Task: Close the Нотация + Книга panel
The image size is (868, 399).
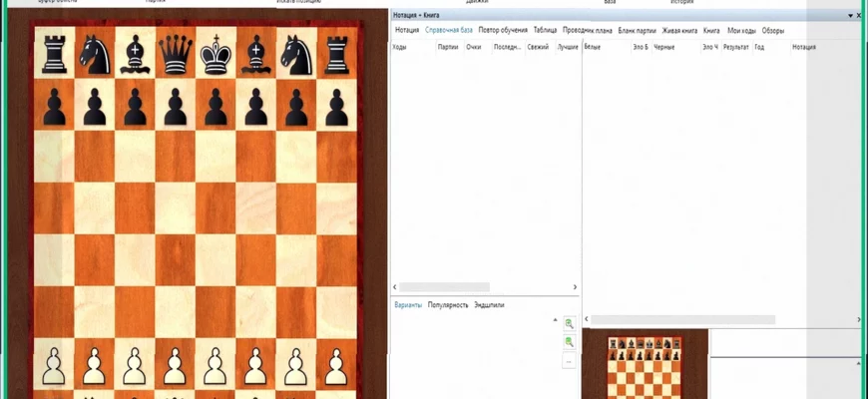Action: [859, 16]
